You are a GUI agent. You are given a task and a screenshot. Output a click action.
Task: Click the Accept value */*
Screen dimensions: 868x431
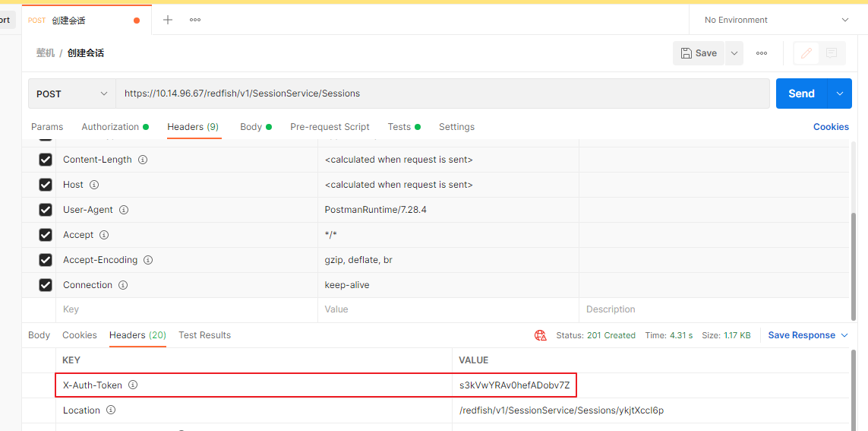(x=331, y=235)
